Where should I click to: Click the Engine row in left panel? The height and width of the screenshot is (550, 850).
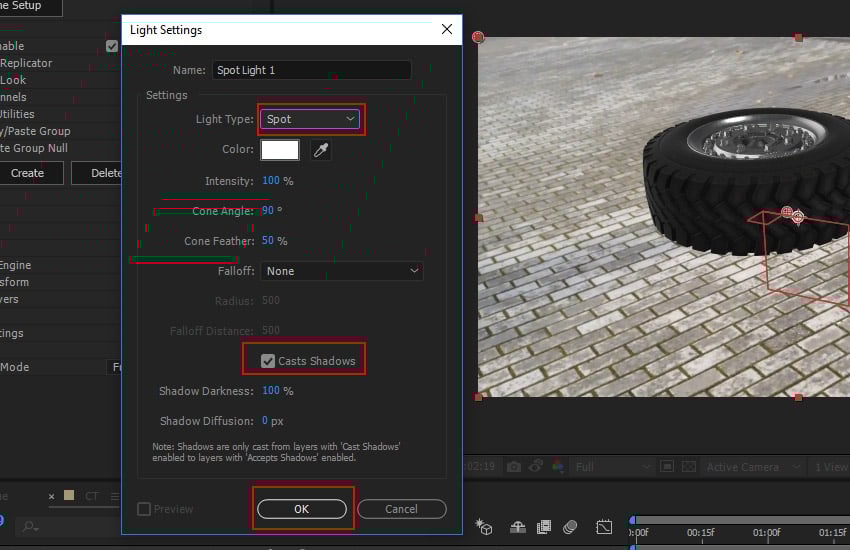click(x=16, y=266)
